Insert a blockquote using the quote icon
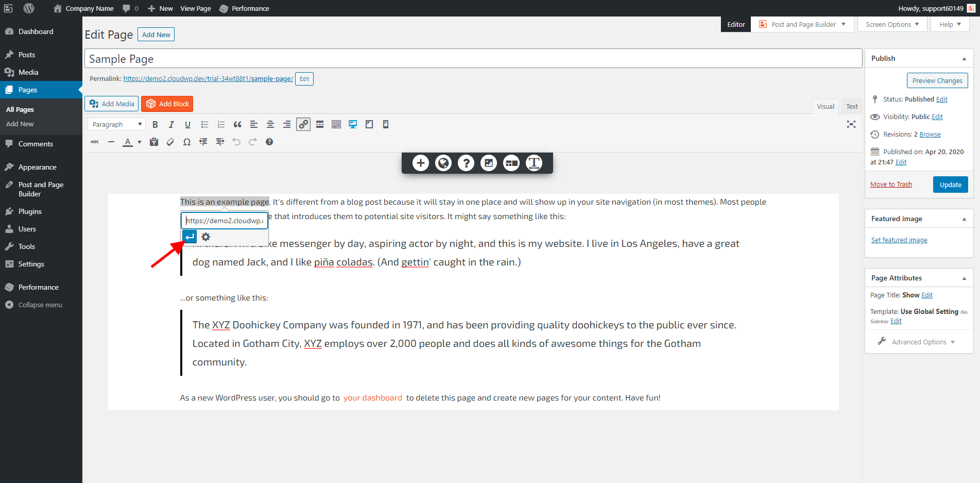980x483 pixels. coord(237,124)
